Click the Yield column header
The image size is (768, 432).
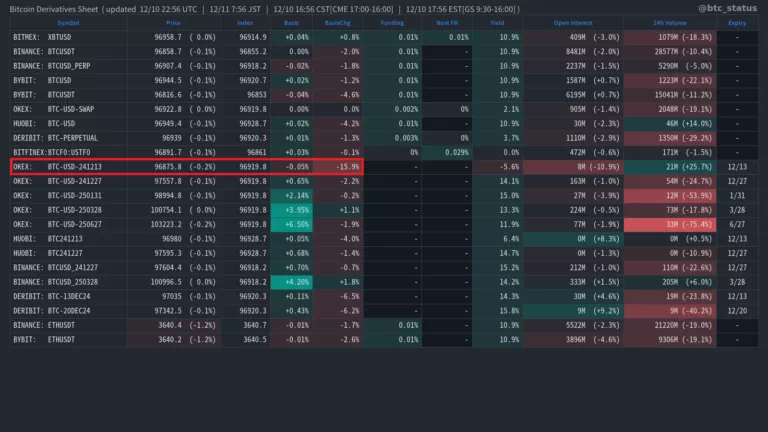pos(497,23)
